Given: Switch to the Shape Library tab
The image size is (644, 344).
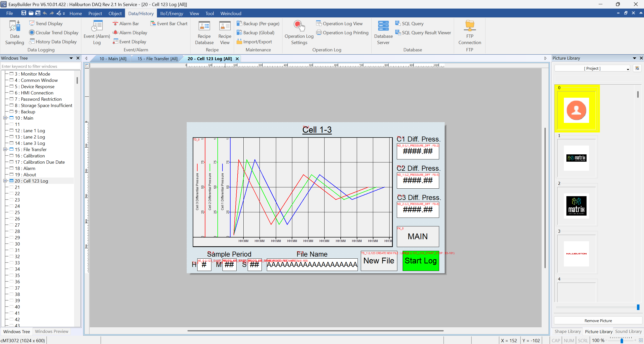Looking at the screenshot, I should point(567,331).
